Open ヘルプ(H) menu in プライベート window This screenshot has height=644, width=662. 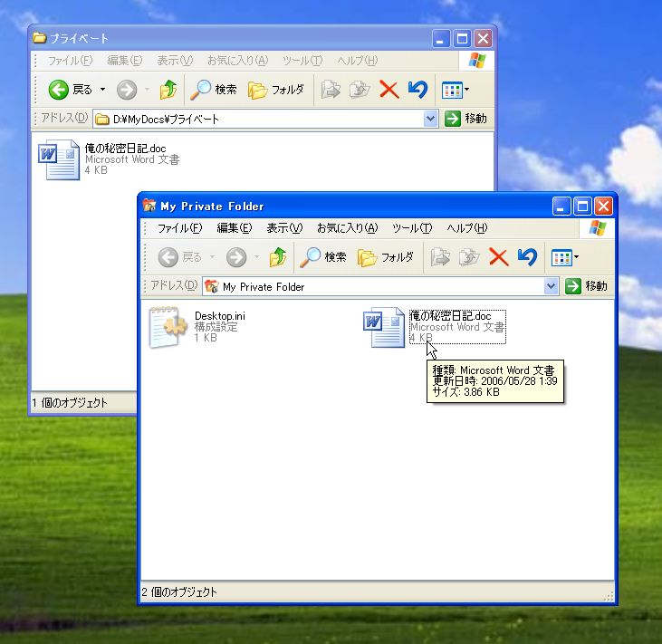(x=357, y=61)
